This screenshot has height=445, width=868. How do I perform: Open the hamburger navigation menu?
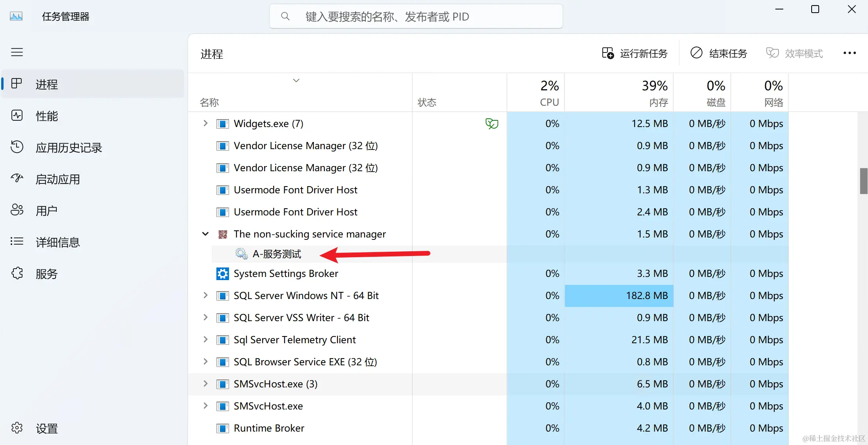tap(17, 52)
